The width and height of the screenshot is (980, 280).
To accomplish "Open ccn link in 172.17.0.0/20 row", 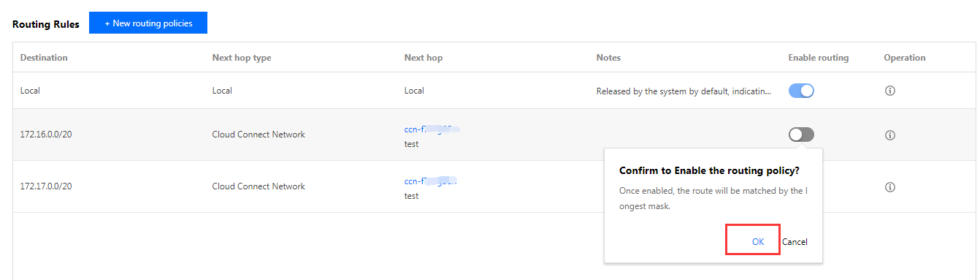I will [431, 181].
